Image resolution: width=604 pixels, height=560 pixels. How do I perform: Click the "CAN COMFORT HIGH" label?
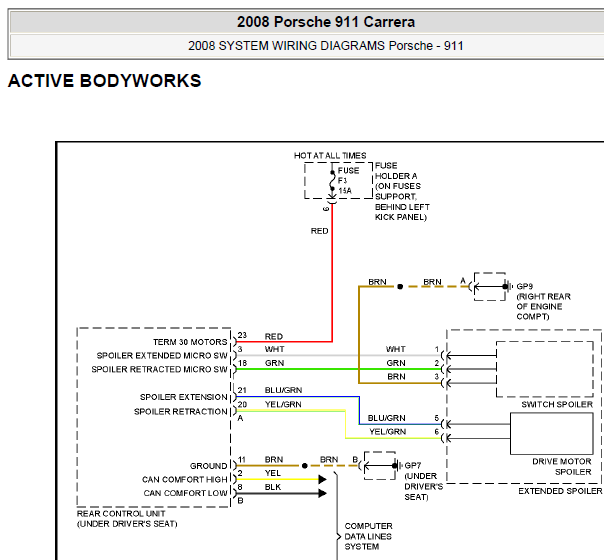(x=185, y=480)
